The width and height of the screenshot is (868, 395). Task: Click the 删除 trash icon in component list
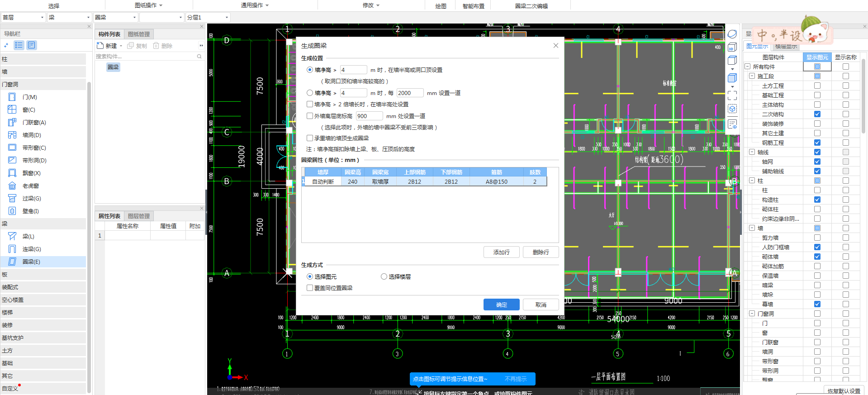[x=156, y=45]
